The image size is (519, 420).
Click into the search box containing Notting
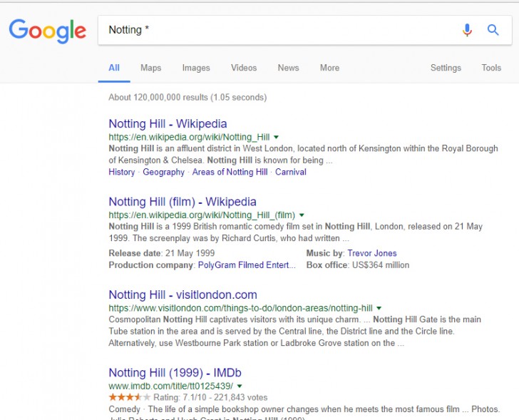(278, 30)
